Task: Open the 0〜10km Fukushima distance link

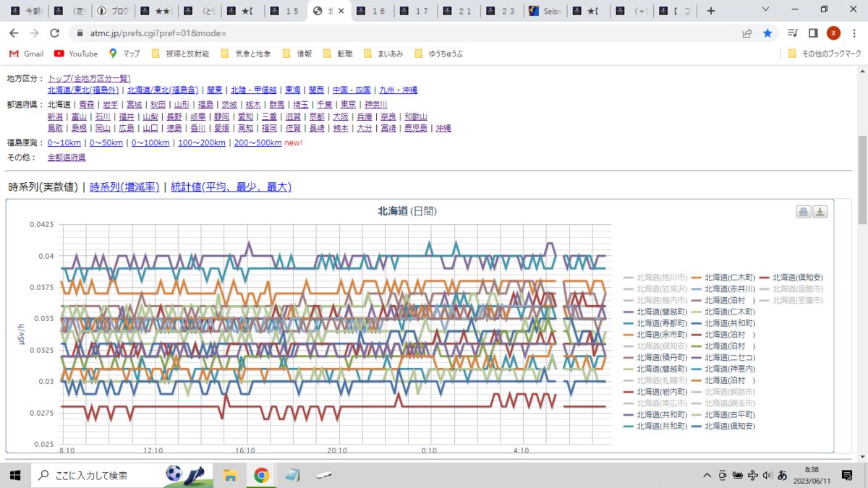Action: (x=64, y=143)
